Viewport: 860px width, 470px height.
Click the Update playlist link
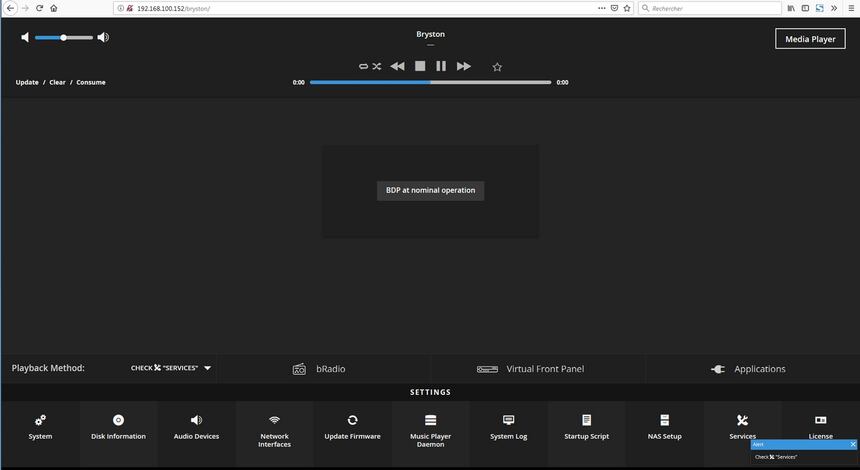27,82
